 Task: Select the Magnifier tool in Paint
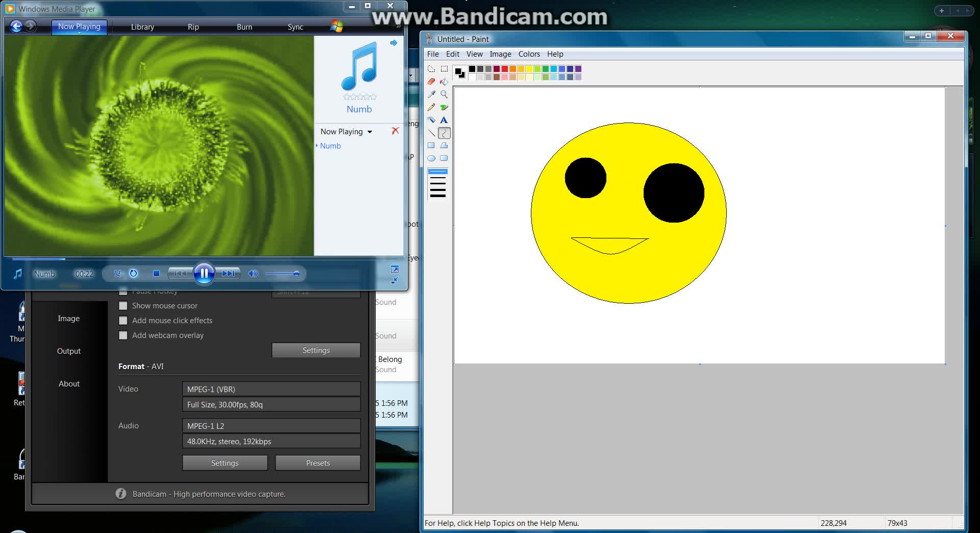444,94
